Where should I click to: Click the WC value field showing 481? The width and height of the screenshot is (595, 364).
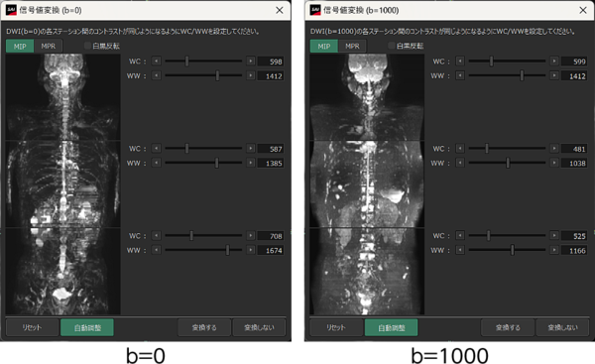pyautogui.click(x=574, y=149)
